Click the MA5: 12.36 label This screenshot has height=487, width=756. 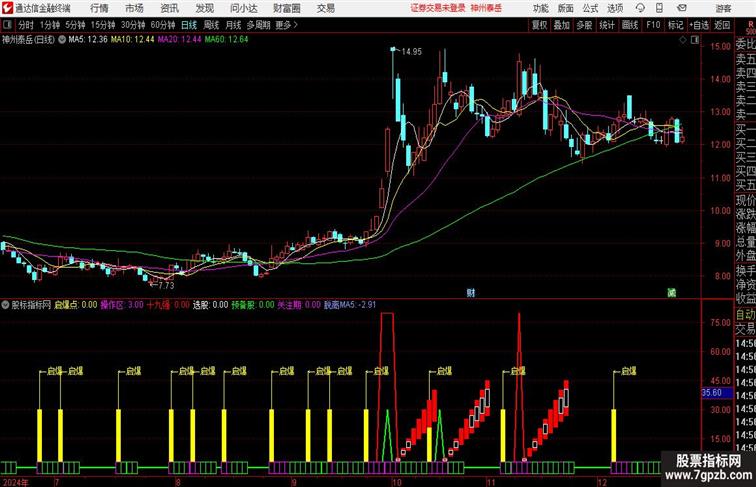[x=88, y=40]
